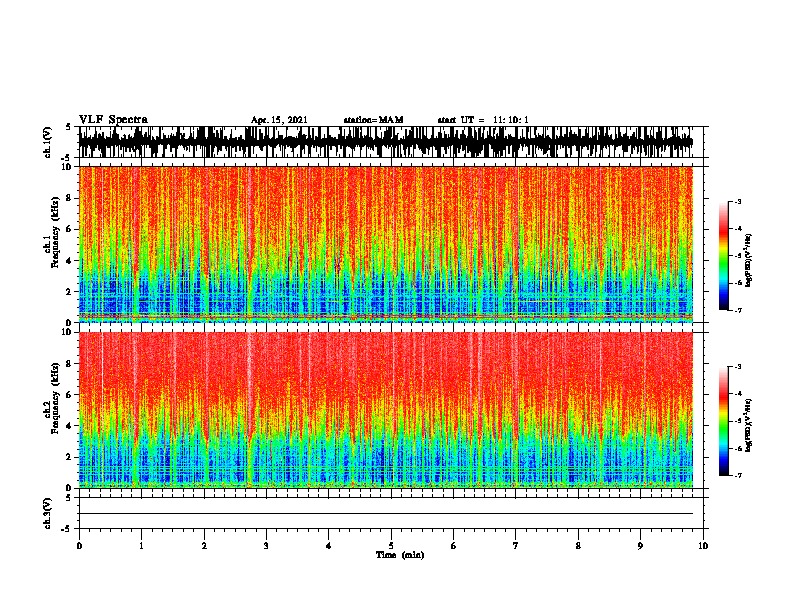Click the flat line in ch.3 panel

386,514
